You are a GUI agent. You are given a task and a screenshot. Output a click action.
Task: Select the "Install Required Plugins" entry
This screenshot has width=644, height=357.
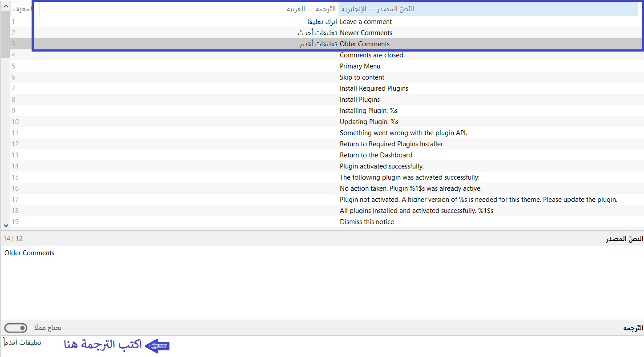coord(374,88)
